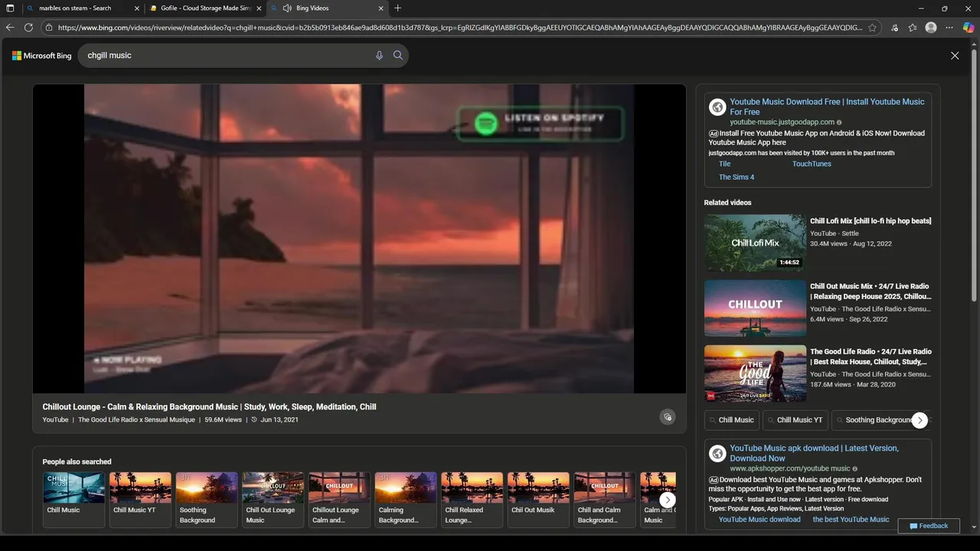Close the 'marbles on steam' tab
This screenshot has height=551, width=980.
[136, 8]
